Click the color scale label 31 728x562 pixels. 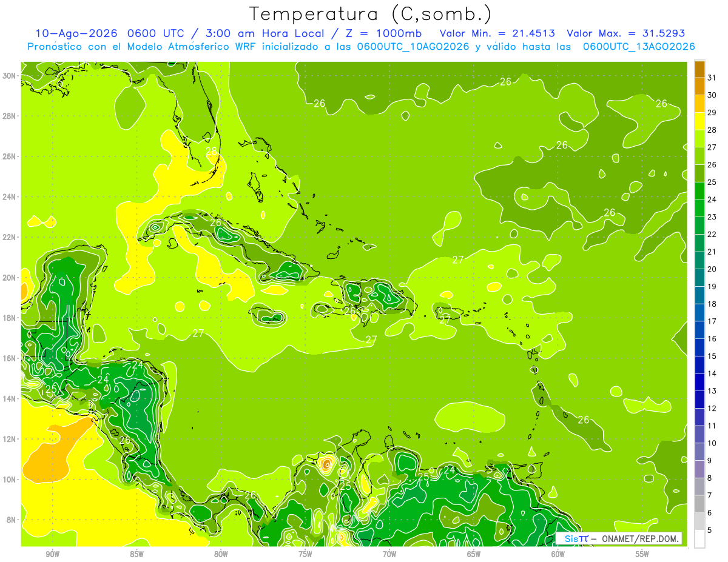[x=712, y=77]
